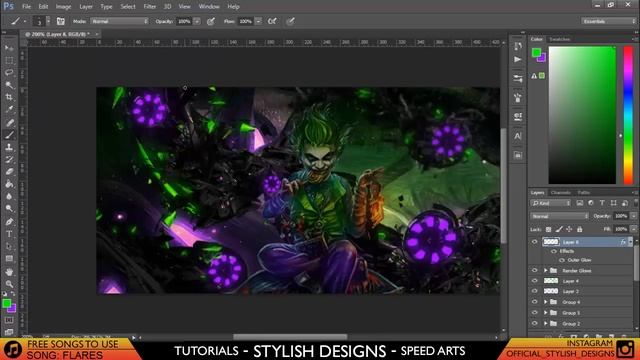Select the Quick Selection tool

click(x=9, y=85)
